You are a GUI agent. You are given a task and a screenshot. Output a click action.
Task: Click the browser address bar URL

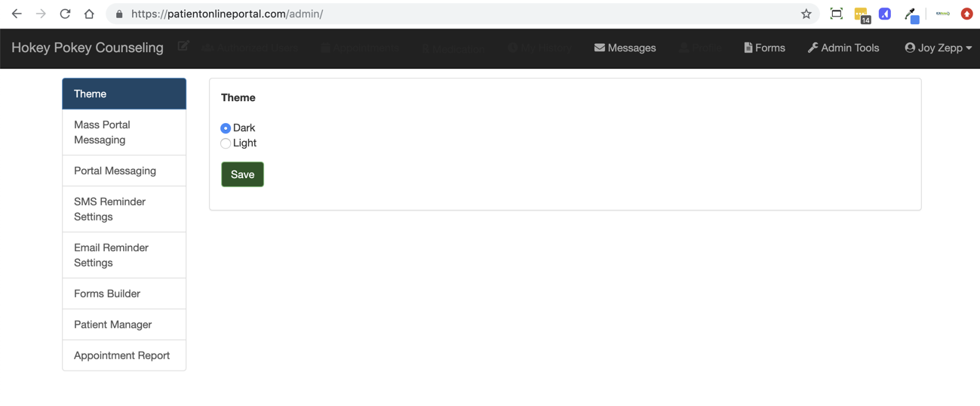click(226, 14)
